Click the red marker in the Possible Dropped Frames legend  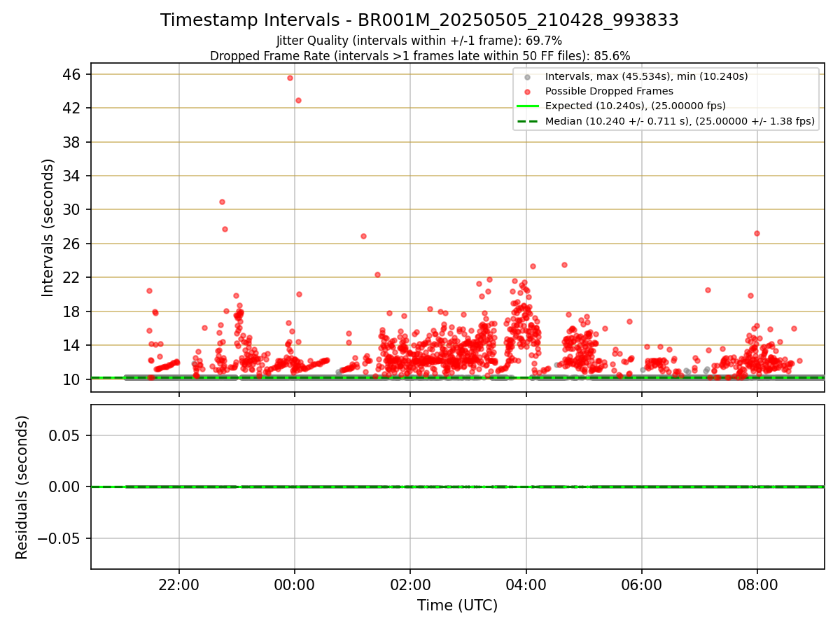(x=528, y=91)
